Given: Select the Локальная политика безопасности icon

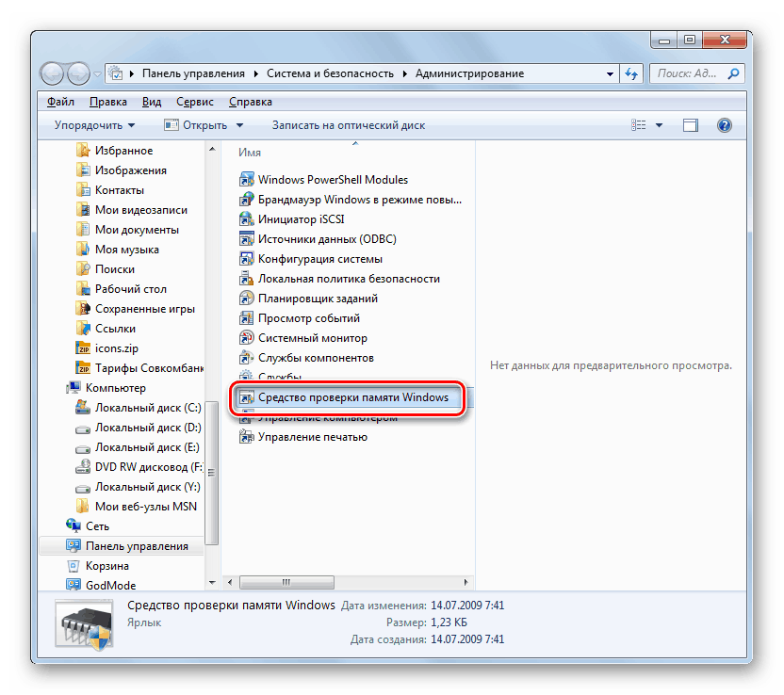Looking at the screenshot, I should pos(247,279).
